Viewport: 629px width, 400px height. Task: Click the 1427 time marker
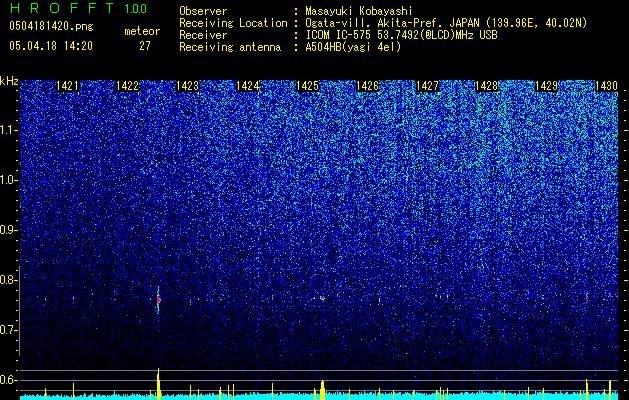(x=427, y=86)
